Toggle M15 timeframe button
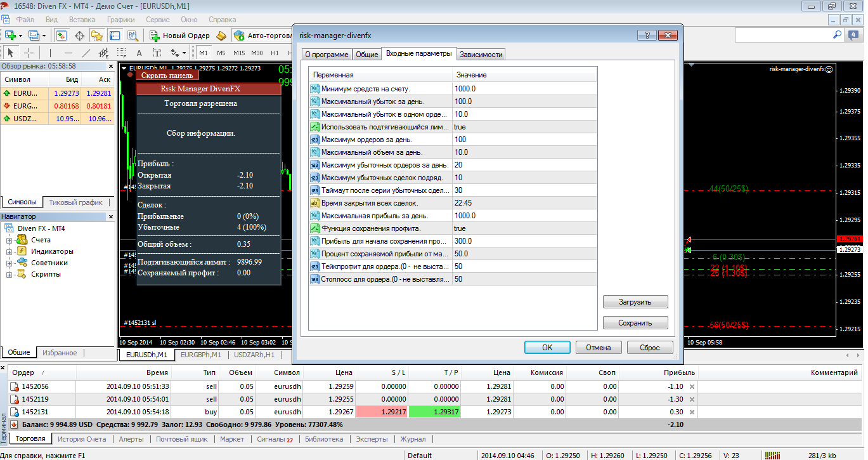This screenshot has width=868, height=460. [239, 53]
